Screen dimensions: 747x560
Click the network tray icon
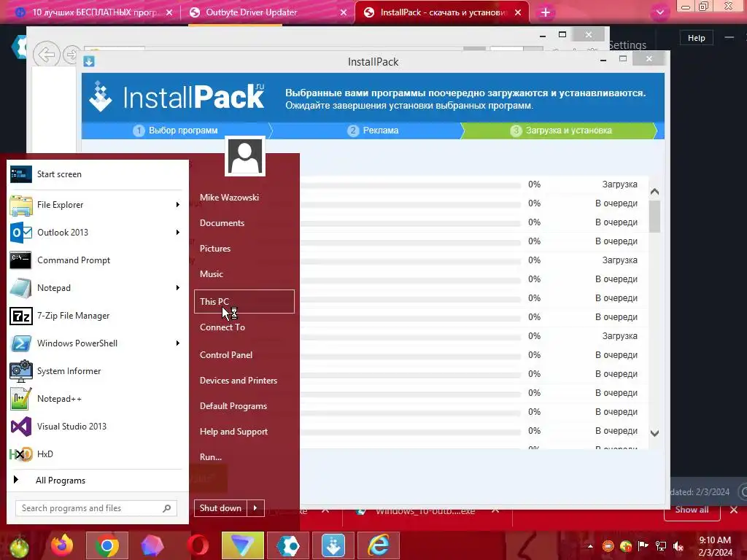[x=661, y=546]
